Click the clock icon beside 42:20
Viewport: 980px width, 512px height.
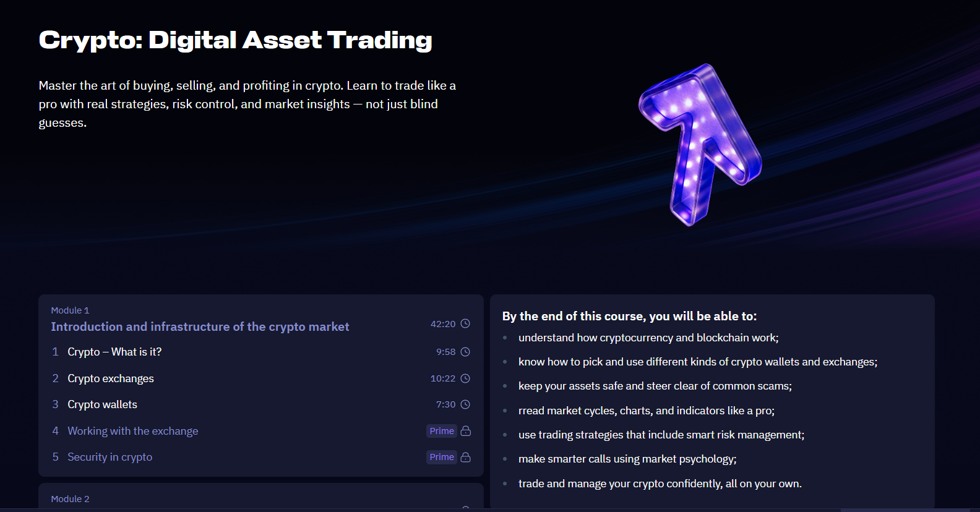(x=466, y=323)
